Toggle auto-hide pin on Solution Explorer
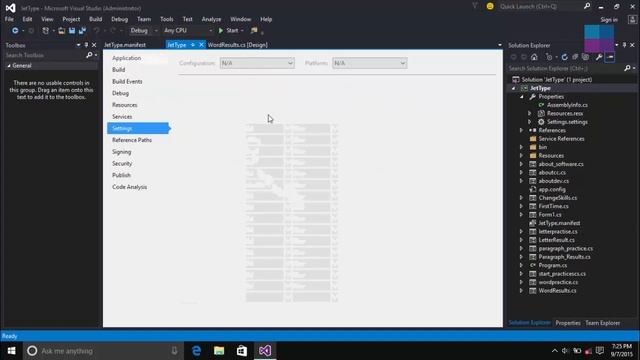Screen dimensions: 640x360 coord(624,45)
